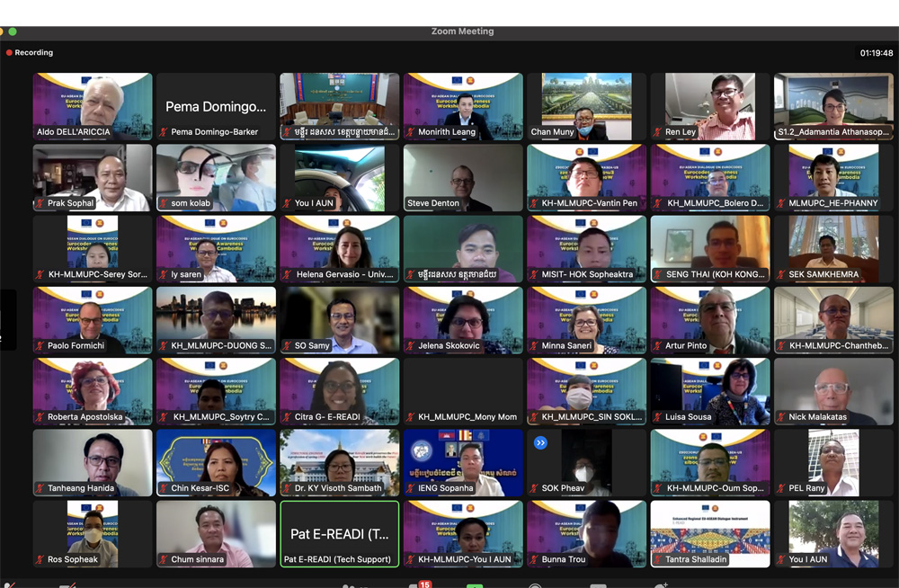The width and height of the screenshot is (899, 588).
Task: Select Luisa Sousa's video tile
Action: pyautogui.click(x=709, y=391)
